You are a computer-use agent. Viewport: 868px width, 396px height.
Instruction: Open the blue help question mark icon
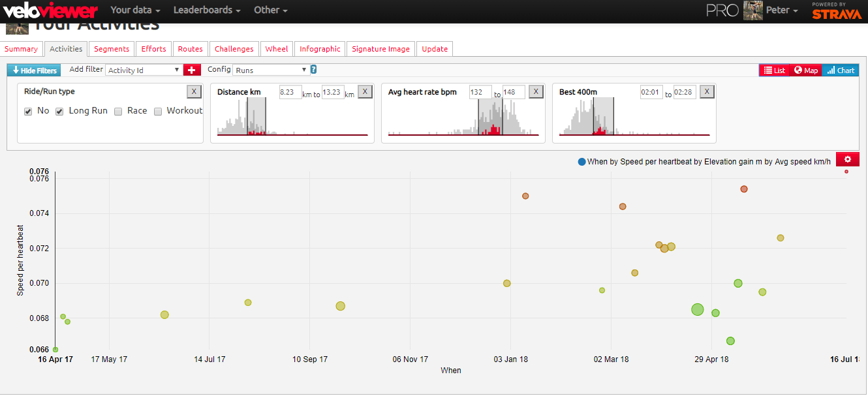tap(313, 70)
